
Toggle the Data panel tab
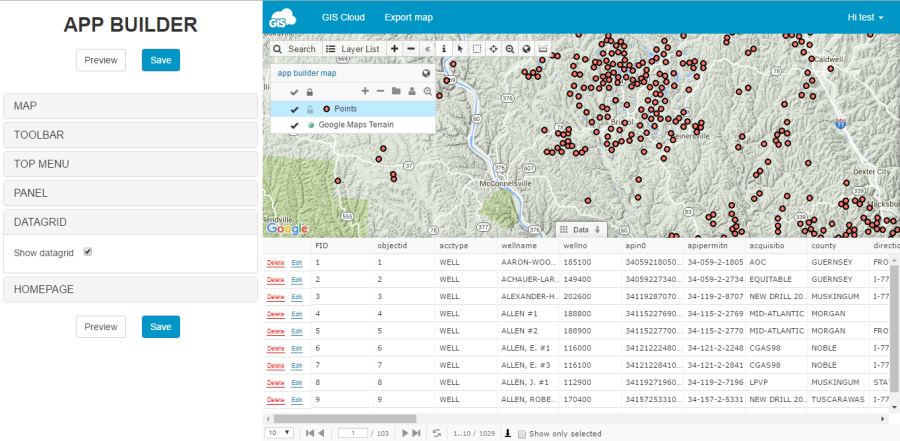pyautogui.click(x=581, y=230)
